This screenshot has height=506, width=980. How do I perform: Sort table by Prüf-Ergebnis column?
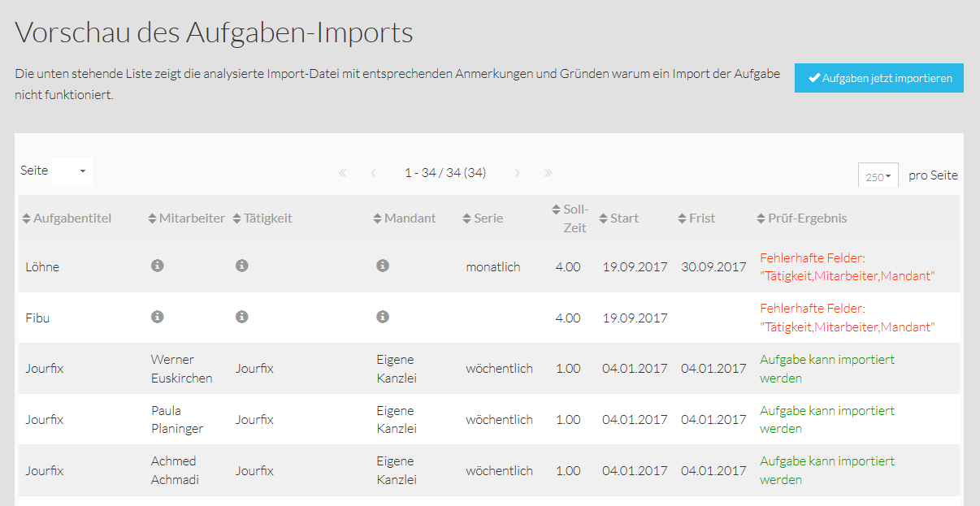pyautogui.click(x=802, y=218)
